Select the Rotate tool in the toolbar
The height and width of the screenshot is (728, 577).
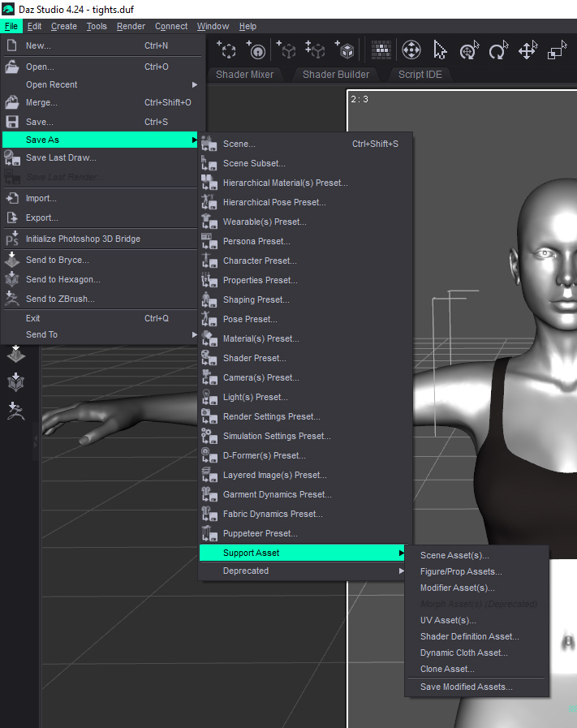click(497, 51)
